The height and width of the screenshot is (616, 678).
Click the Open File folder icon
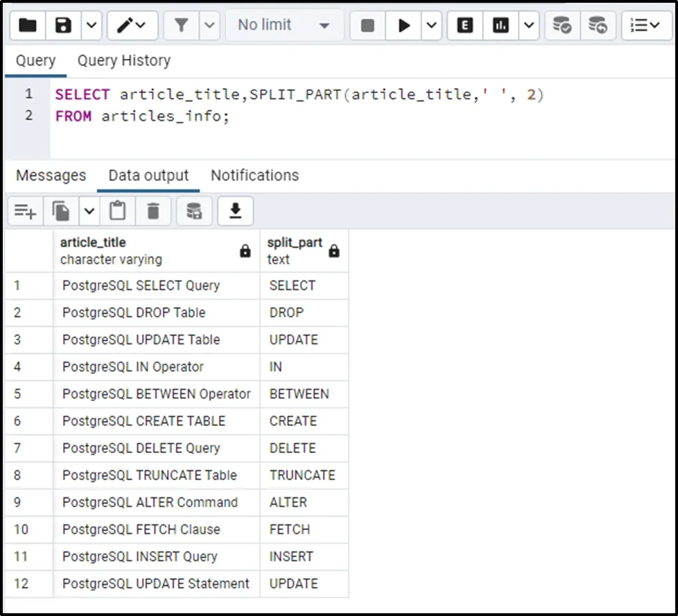[28, 26]
